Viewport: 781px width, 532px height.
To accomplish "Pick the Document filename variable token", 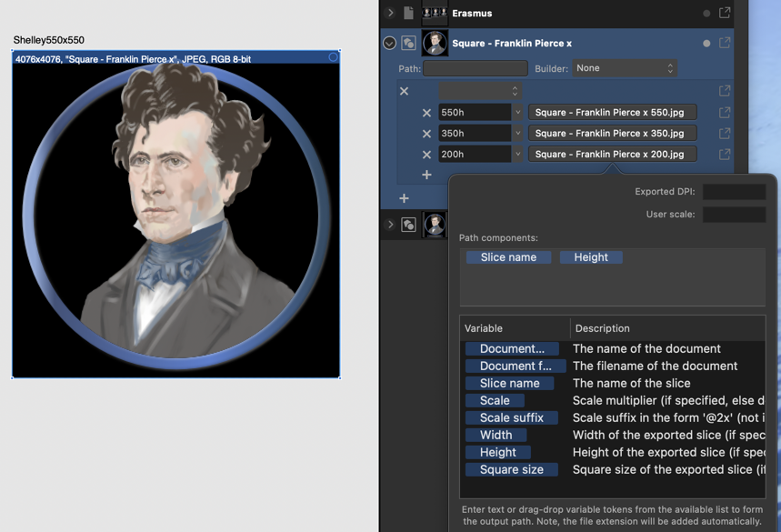I will click(x=516, y=366).
